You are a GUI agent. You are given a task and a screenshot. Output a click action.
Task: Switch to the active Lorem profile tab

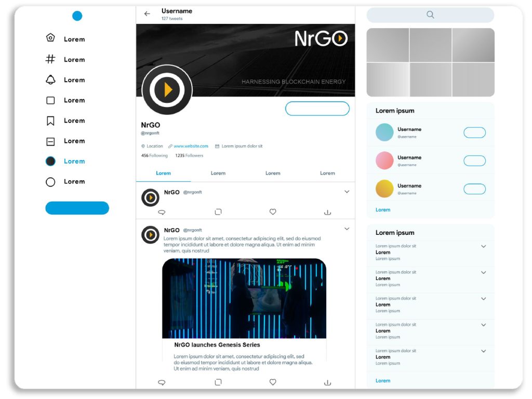click(163, 172)
